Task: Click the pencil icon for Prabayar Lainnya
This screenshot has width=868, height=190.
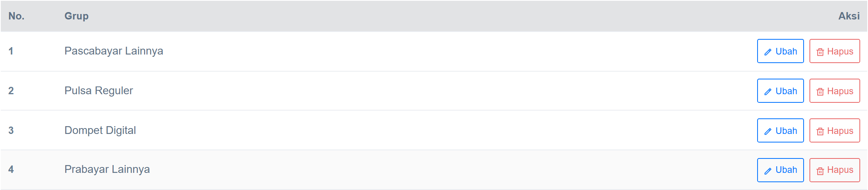Action: 768,171
